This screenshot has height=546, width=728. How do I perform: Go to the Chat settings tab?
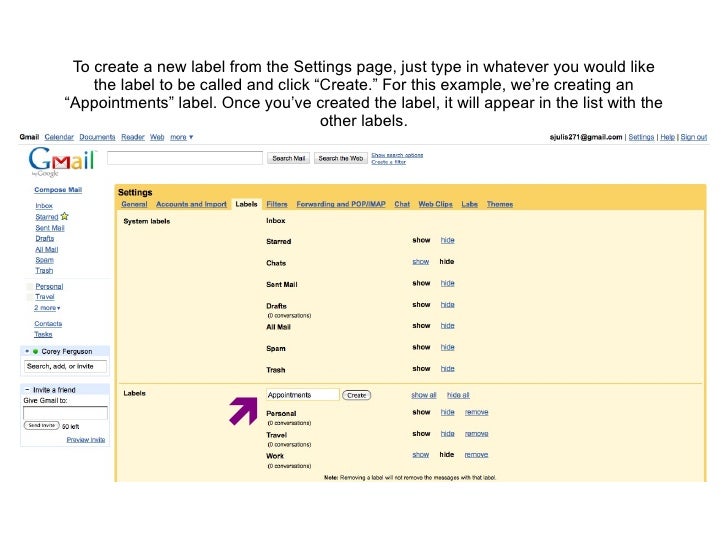[402, 204]
